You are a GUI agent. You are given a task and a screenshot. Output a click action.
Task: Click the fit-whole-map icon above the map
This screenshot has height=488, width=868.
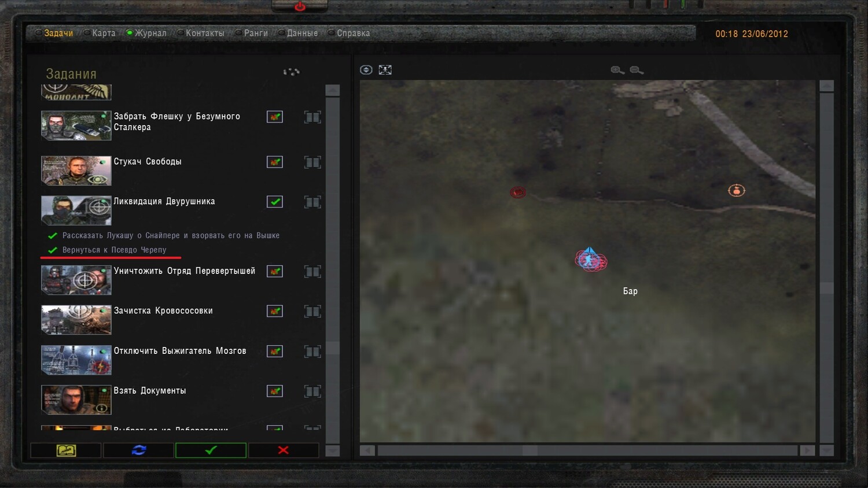tap(385, 70)
